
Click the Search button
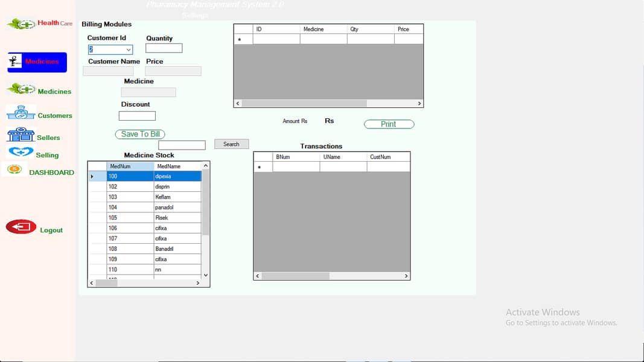[x=231, y=144]
